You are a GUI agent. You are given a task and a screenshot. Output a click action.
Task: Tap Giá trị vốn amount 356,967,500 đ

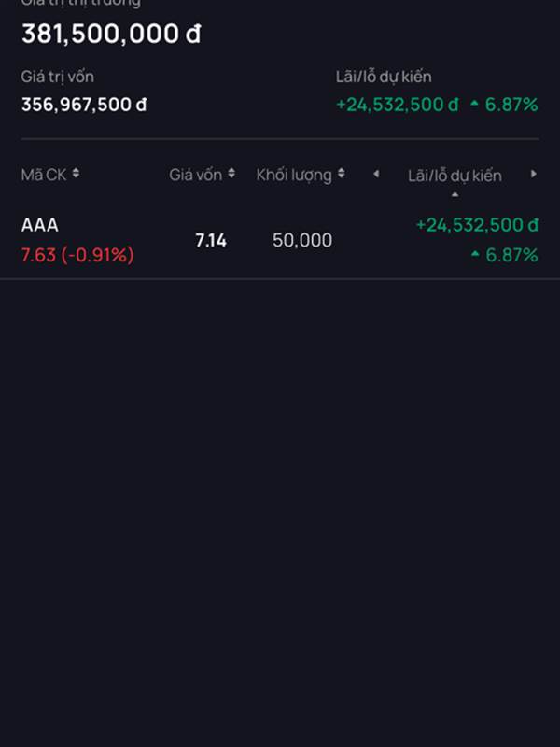(x=84, y=105)
